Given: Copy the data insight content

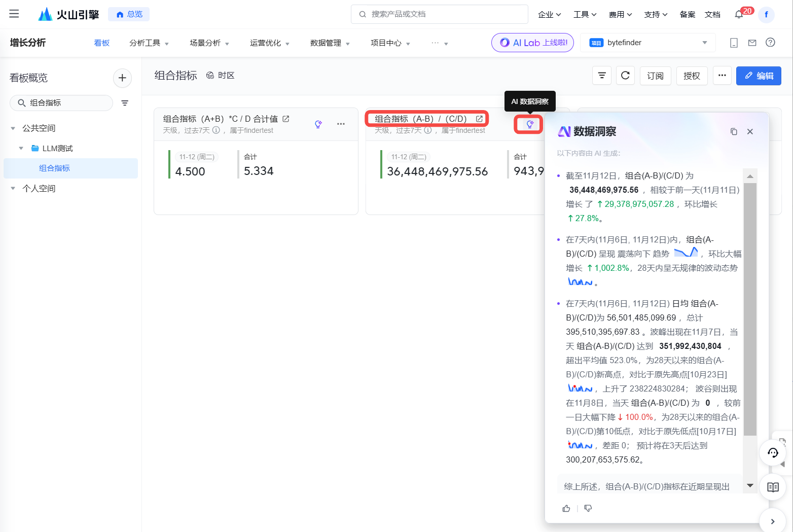Looking at the screenshot, I should click(x=734, y=131).
